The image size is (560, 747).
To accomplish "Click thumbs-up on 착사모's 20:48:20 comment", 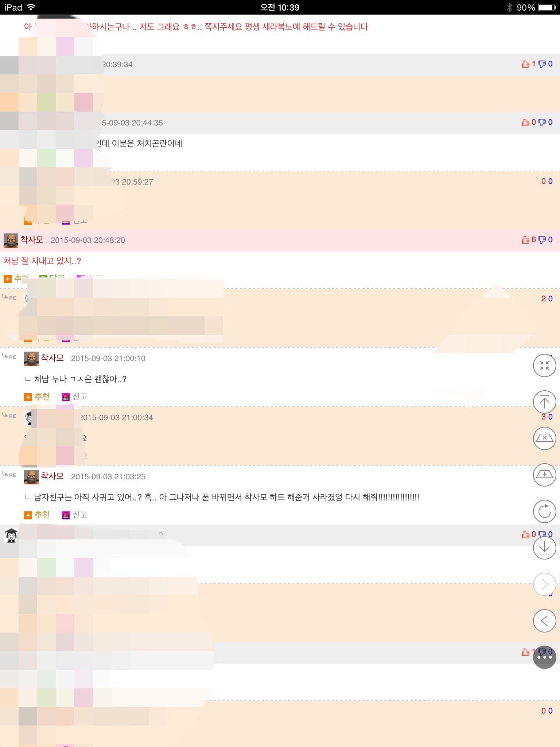I will click(x=526, y=240).
